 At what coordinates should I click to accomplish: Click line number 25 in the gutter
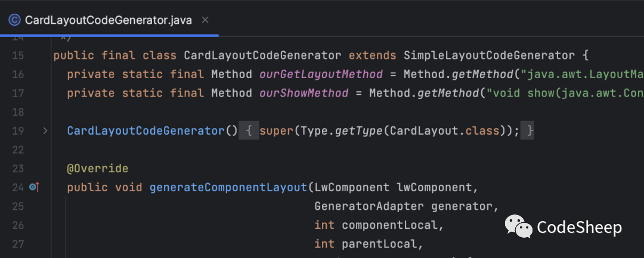[18, 206]
